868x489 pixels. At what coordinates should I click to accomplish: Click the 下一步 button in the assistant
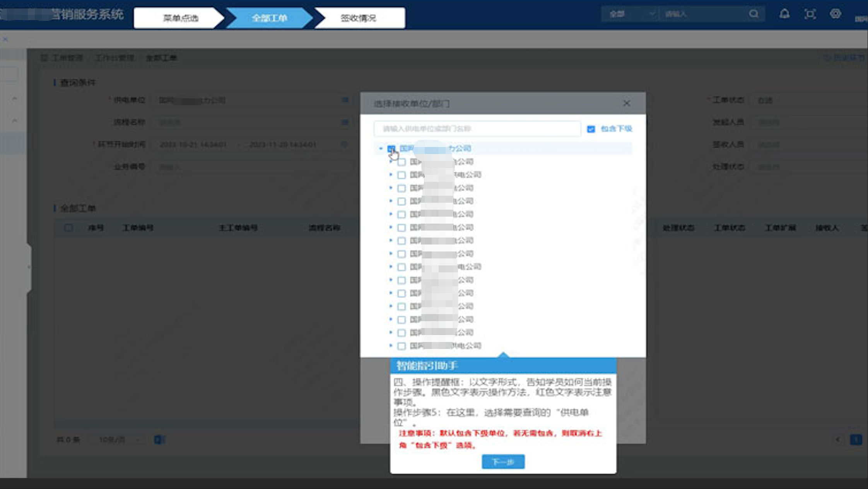503,462
